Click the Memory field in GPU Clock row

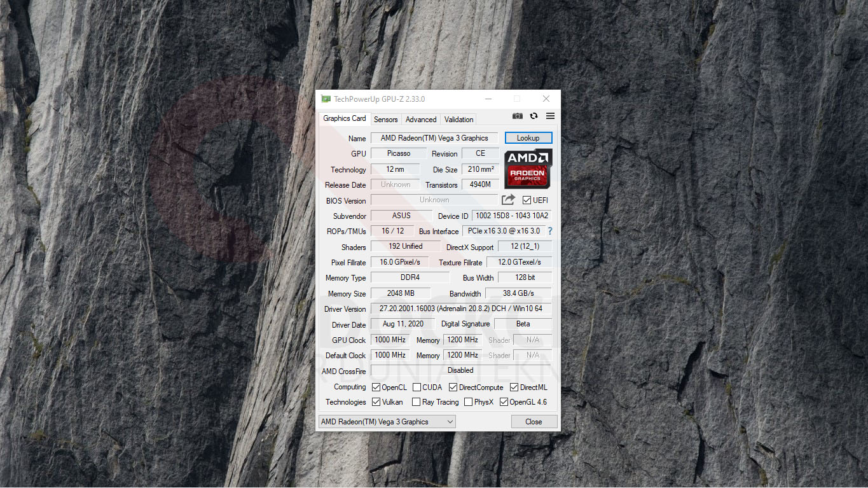(463, 340)
